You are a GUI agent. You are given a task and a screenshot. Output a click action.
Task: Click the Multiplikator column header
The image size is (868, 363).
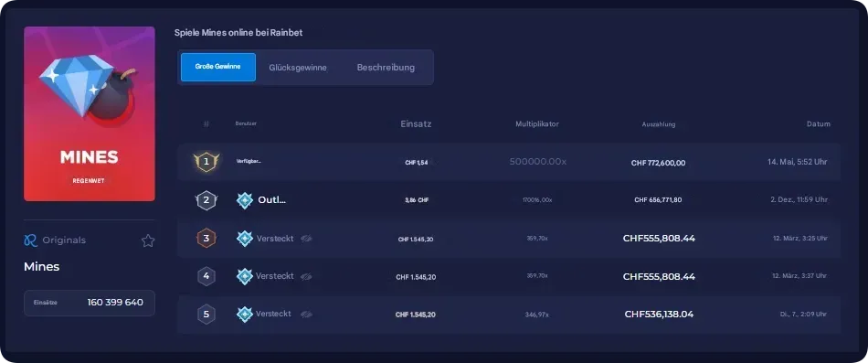pyautogui.click(x=537, y=124)
